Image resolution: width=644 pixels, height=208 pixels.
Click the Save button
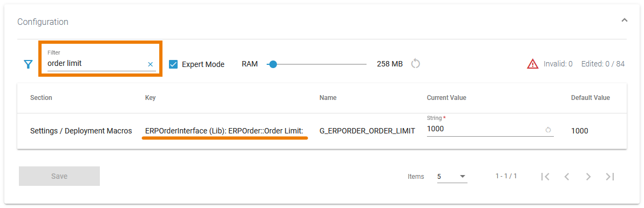[59, 176]
